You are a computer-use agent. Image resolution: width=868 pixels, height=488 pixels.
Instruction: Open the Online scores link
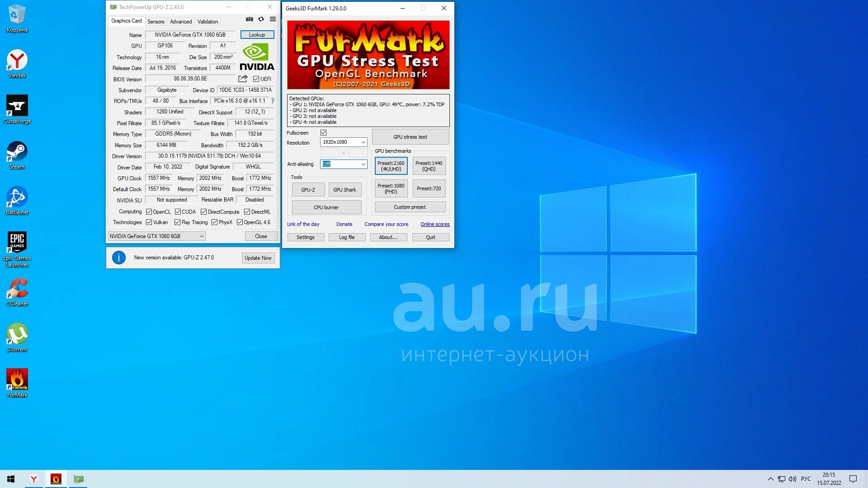click(x=435, y=224)
